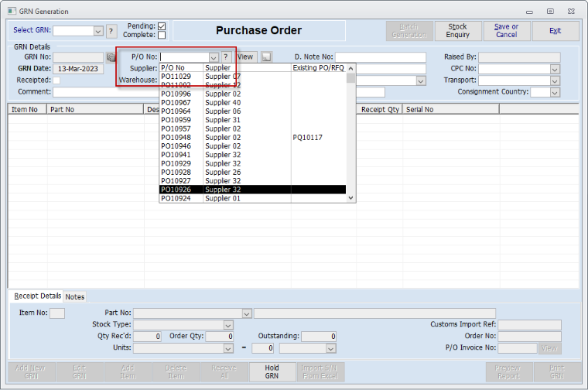This screenshot has height=390, width=588.
Task: Click the help ? next to Select GRN
Action: tap(111, 31)
